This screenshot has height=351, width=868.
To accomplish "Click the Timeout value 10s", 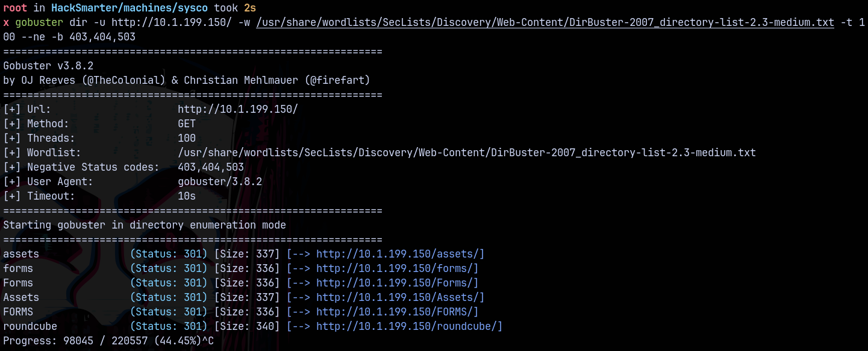I will [187, 196].
